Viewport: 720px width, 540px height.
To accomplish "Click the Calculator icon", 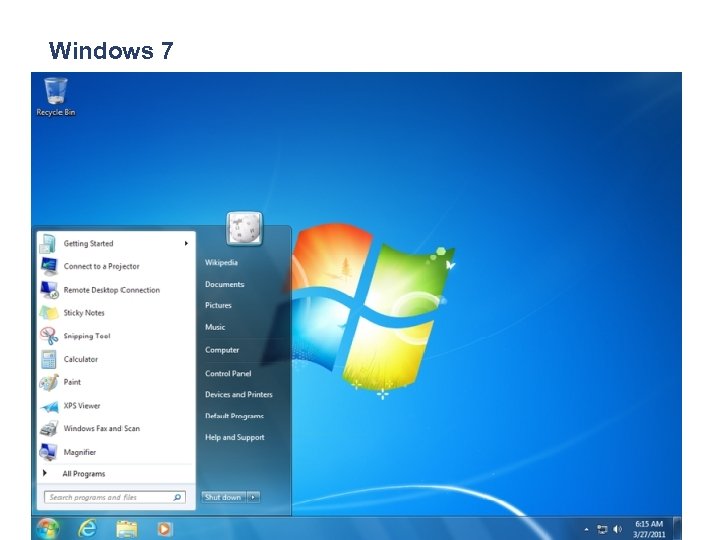I will pyautogui.click(x=48, y=359).
